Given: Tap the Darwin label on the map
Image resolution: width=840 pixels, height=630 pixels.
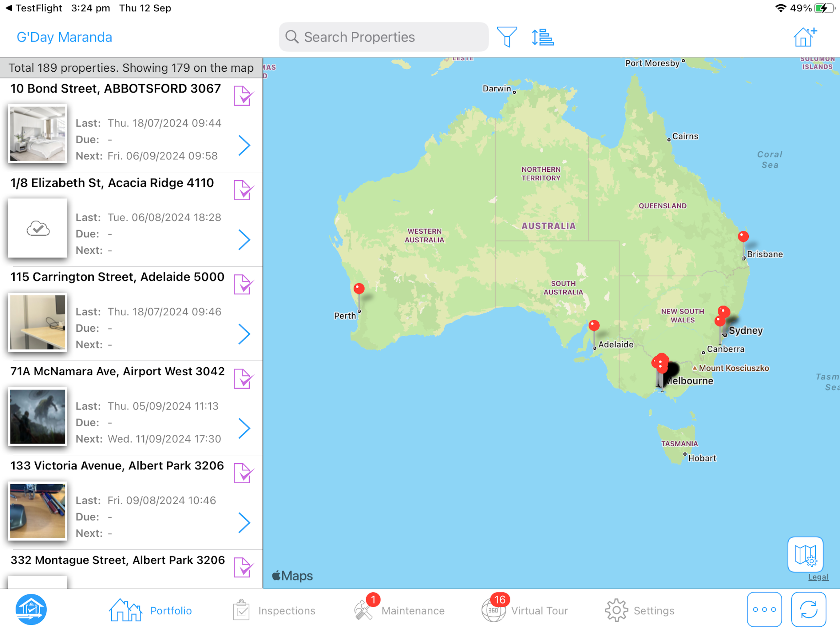Looking at the screenshot, I should 497,89.
